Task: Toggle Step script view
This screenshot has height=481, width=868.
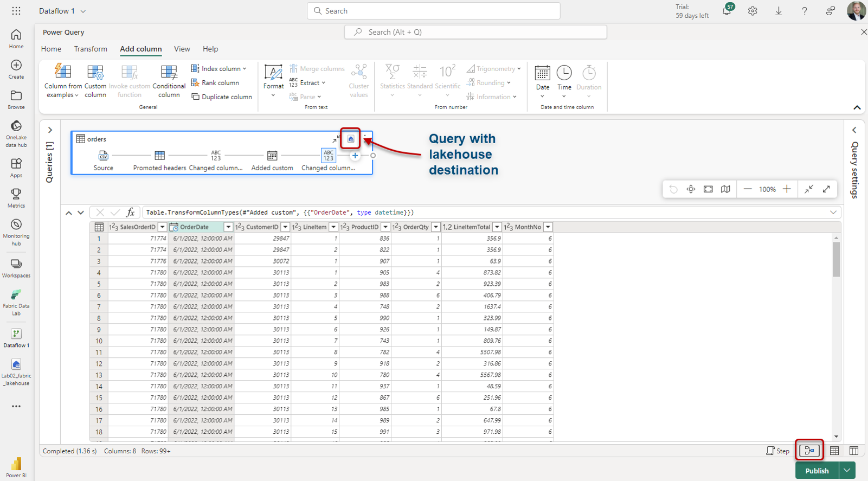Action: [x=778, y=451]
